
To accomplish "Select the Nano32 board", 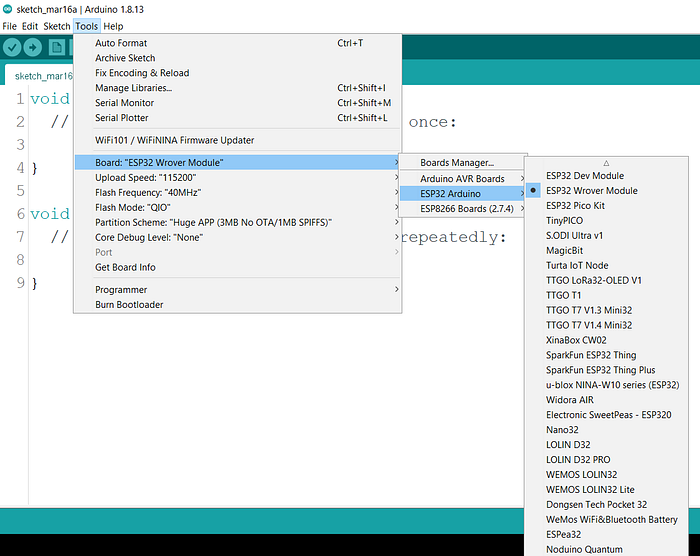I will tap(606, 430).
